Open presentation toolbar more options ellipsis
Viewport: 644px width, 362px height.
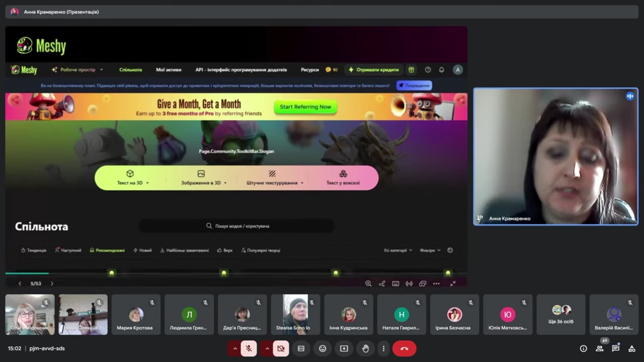click(x=436, y=284)
